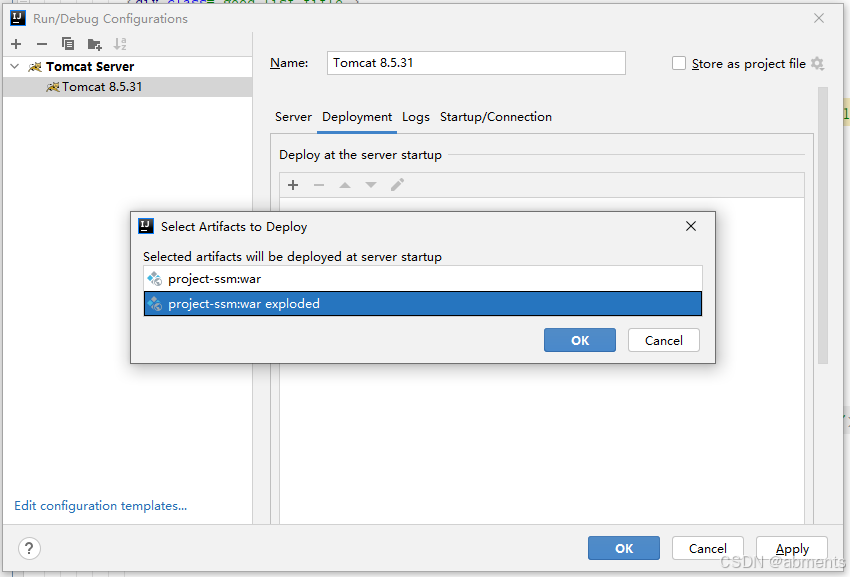The width and height of the screenshot is (850, 577).
Task: Open Edit configuration templates link
Action: pos(100,505)
